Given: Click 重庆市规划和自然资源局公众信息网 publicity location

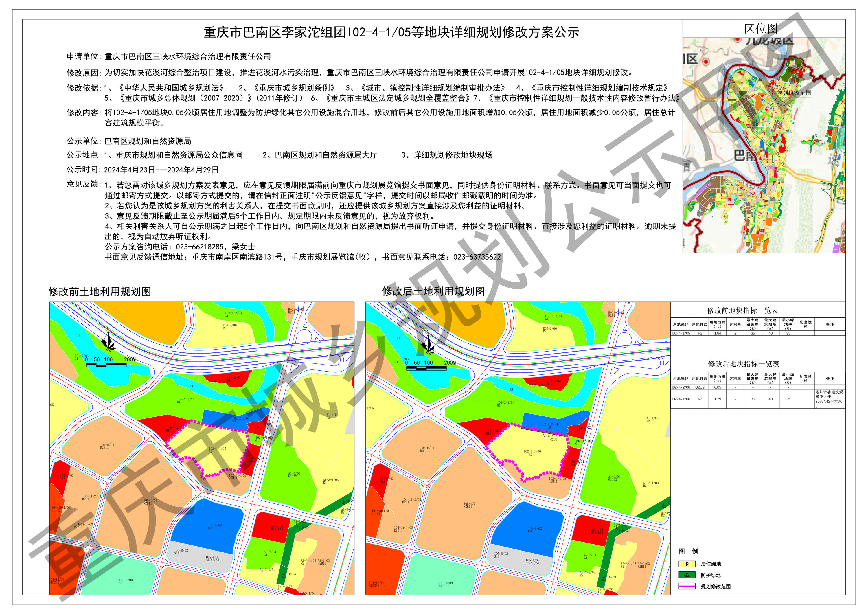Looking at the screenshot, I should click(179, 155).
